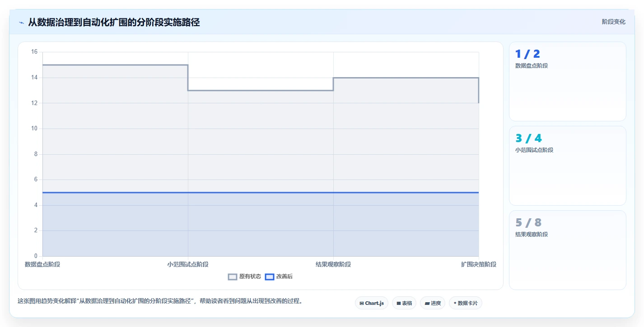Image resolution: width=644 pixels, height=327 pixels.
Task: Select the 进度 tag pill
Action: coord(433,303)
